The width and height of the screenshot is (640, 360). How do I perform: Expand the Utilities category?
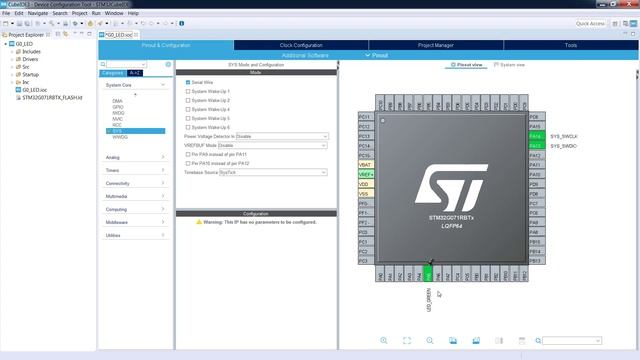coord(135,235)
